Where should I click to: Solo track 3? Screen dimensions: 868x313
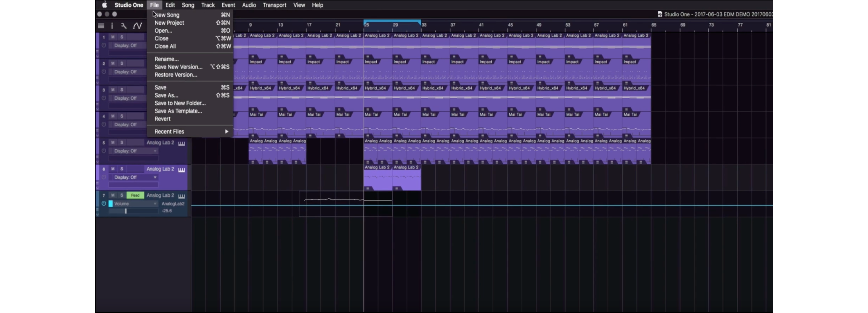122,90
